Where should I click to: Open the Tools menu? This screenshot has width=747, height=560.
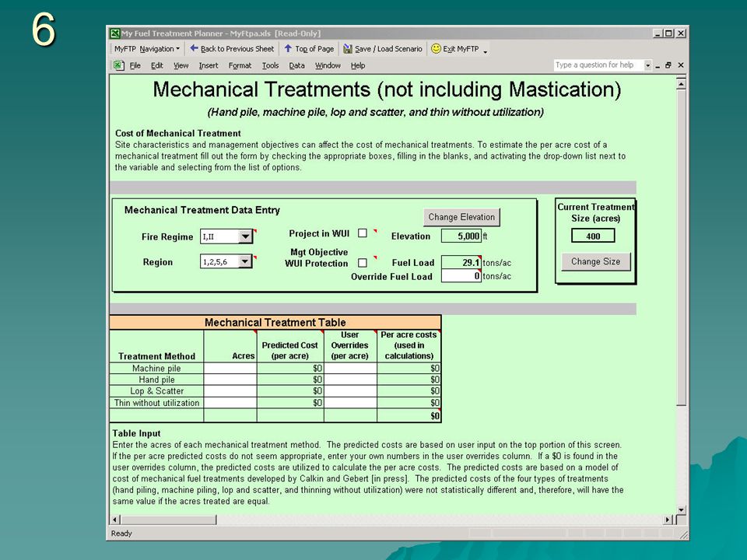pyautogui.click(x=270, y=65)
